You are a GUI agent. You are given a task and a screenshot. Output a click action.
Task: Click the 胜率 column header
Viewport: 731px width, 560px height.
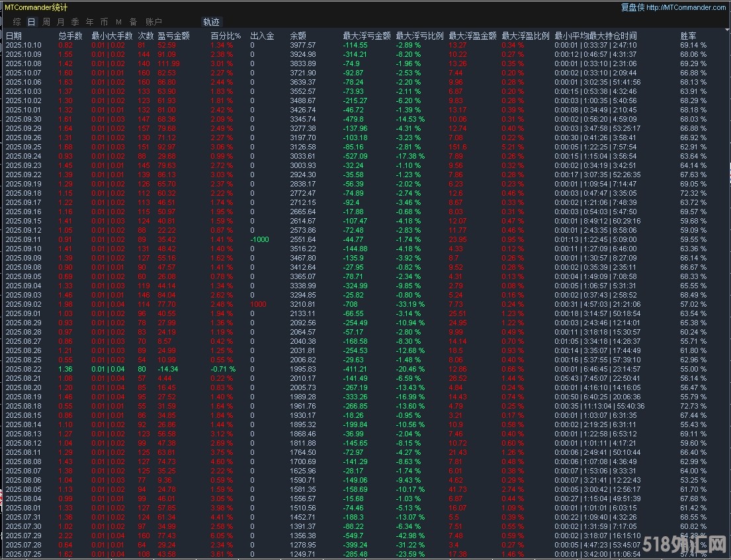pos(688,36)
